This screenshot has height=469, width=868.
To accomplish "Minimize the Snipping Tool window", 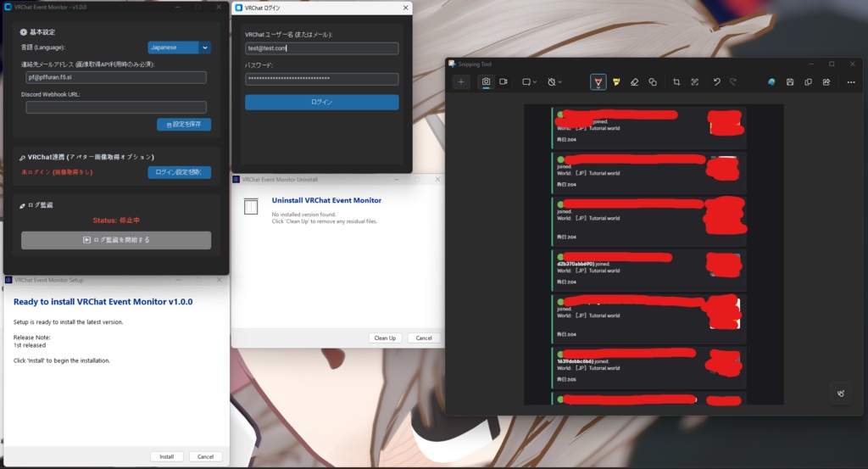I will click(811, 64).
